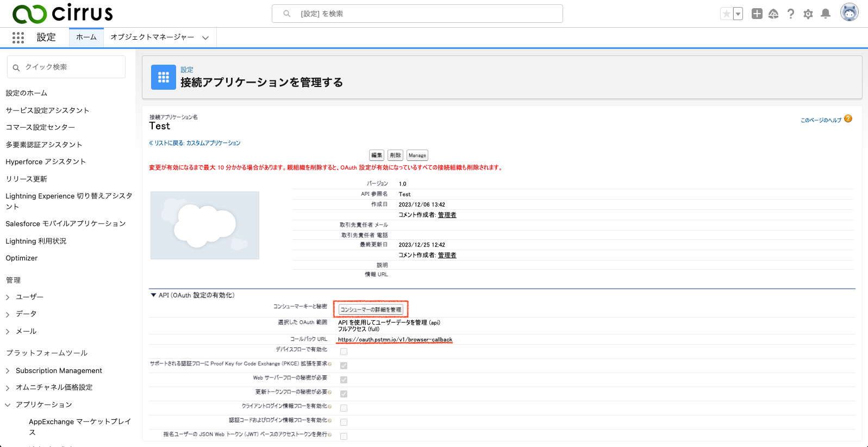Collapse the アプリケーション tree node

click(8, 405)
